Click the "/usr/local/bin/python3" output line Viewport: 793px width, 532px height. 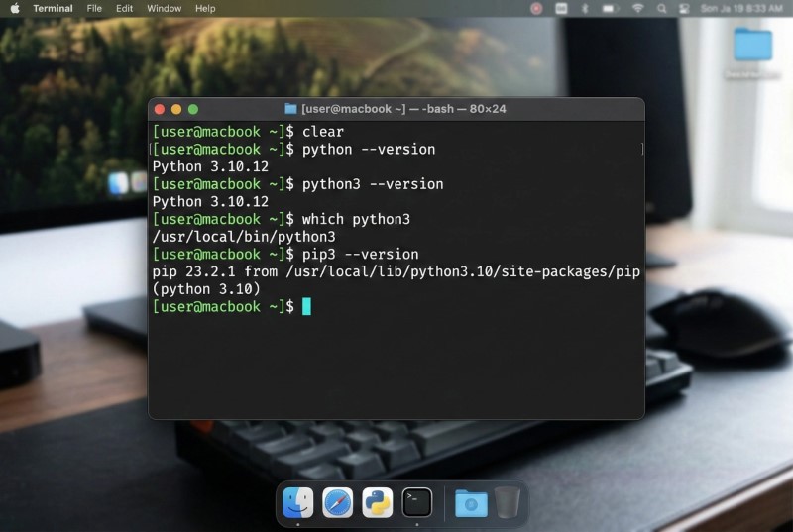(x=244, y=237)
